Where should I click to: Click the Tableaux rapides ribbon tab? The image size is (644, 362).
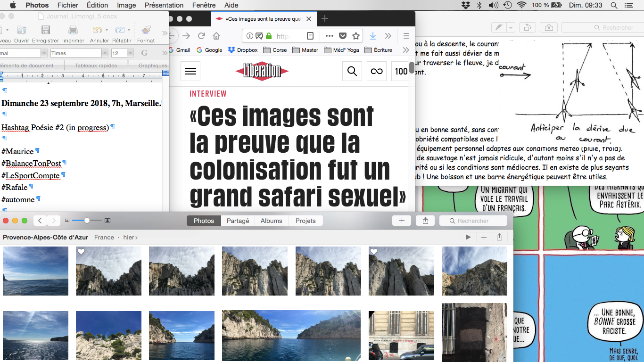(96, 66)
